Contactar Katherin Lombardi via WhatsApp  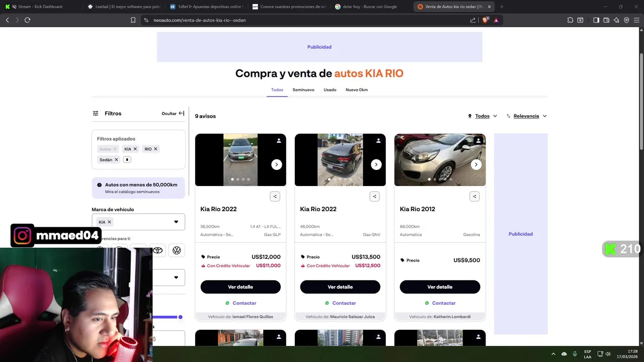tap(440, 303)
